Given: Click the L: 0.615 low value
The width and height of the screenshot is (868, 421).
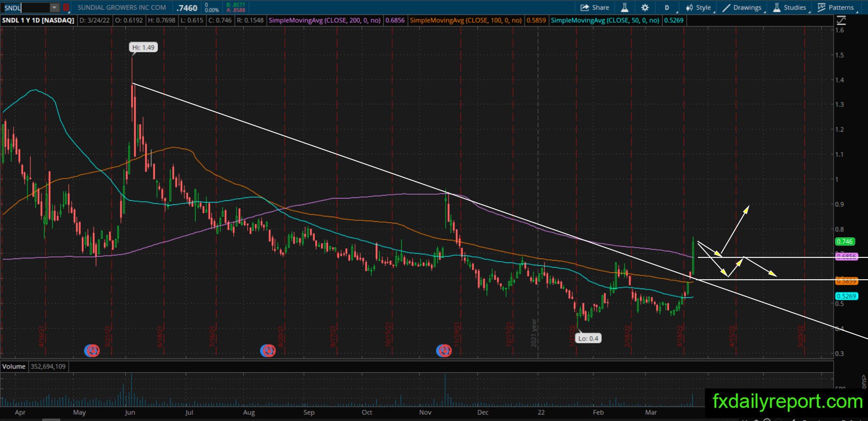Looking at the screenshot, I should 192,20.
